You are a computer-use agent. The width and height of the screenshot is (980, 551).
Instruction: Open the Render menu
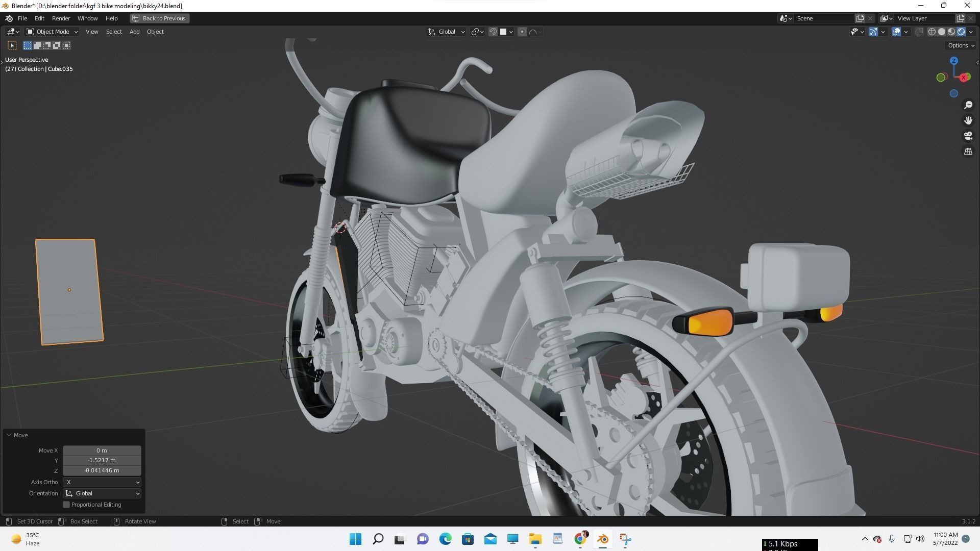point(61,18)
